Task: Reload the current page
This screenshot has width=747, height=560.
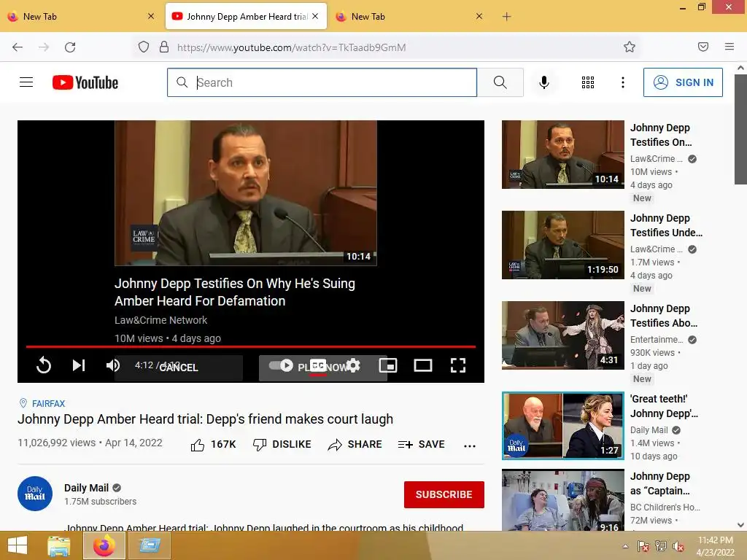Action: point(70,47)
